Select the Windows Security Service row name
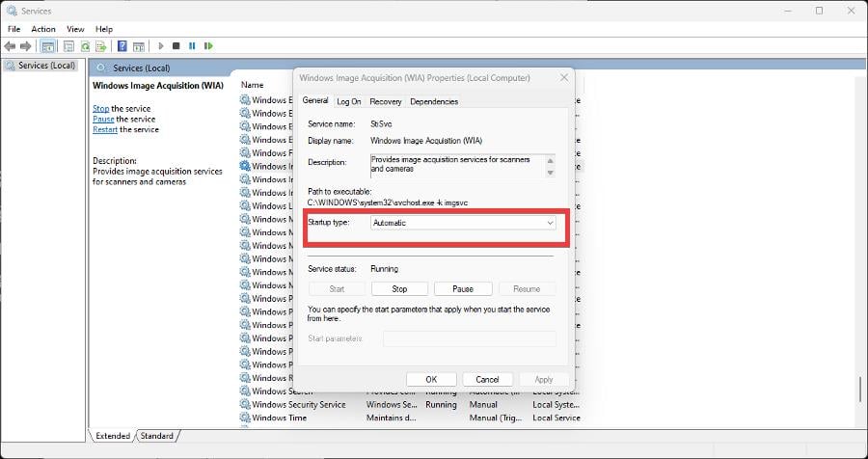Screen dimensions: 868x459 298,405
